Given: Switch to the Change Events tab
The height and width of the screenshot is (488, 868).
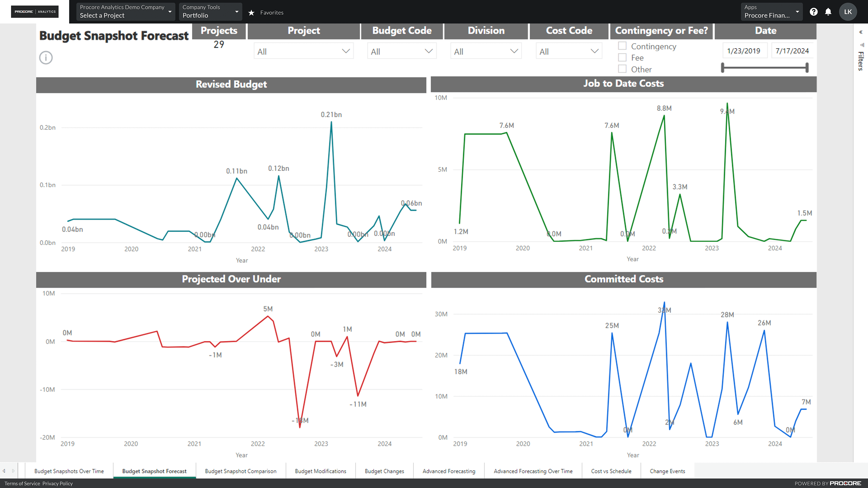Looking at the screenshot, I should point(668,471).
